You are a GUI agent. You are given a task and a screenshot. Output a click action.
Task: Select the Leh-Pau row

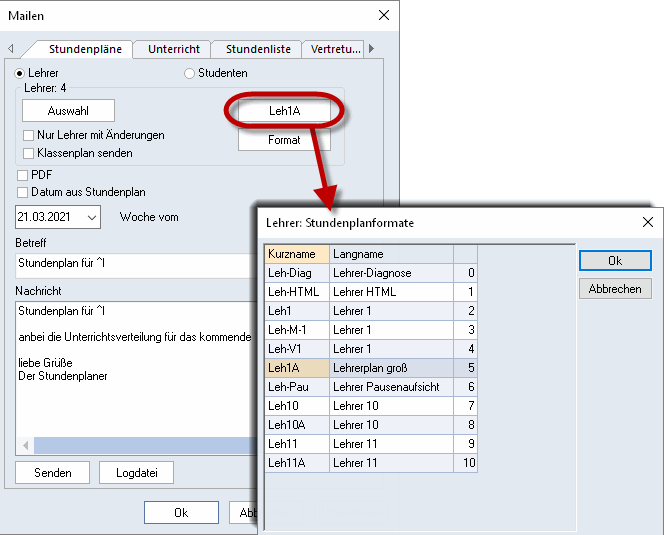(x=371, y=387)
